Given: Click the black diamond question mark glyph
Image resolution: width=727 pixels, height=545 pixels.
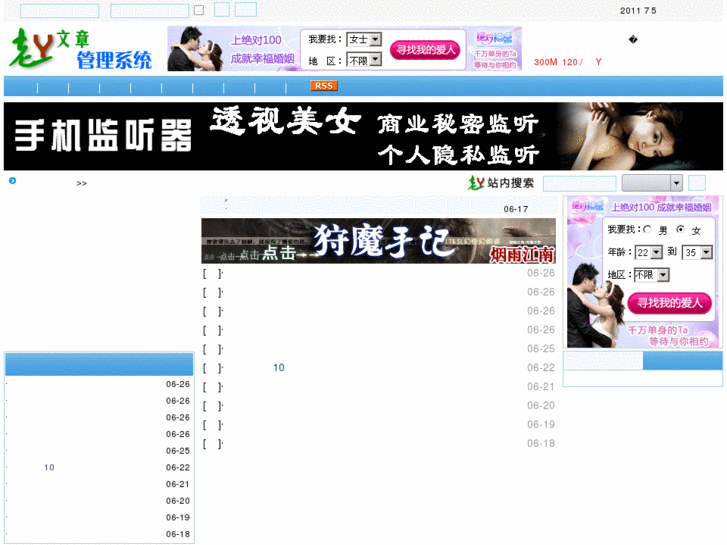Looking at the screenshot, I should [x=633, y=39].
